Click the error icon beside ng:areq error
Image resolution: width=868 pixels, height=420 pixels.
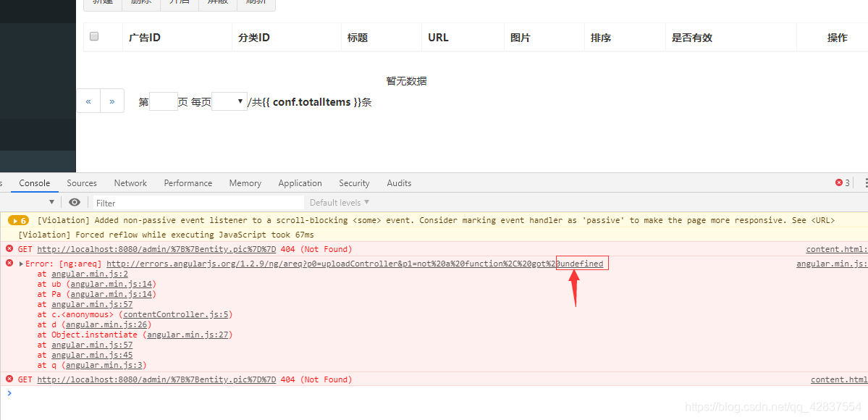(x=9, y=263)
